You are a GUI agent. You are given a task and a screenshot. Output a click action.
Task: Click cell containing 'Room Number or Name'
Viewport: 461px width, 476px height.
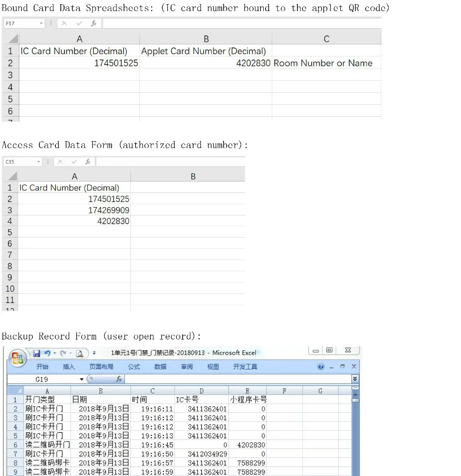tap(326, 63)
